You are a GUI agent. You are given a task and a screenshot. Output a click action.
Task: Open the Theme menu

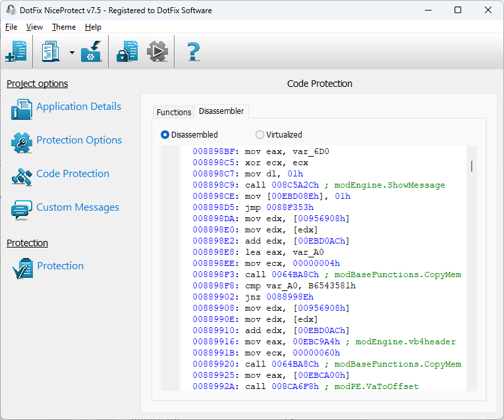point(64,27)
